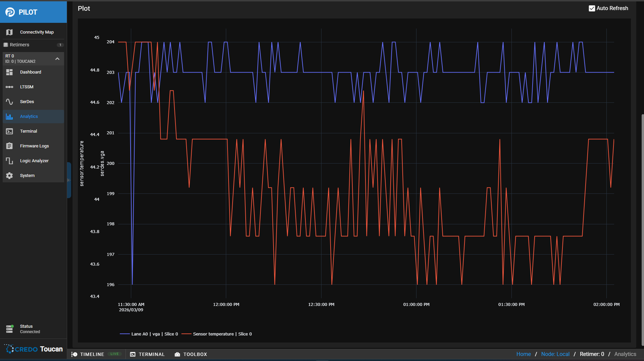Image resolution: width=644 pixels, height=361 pixels.
Task: Open System gear icon
Action: coord(9,176)
